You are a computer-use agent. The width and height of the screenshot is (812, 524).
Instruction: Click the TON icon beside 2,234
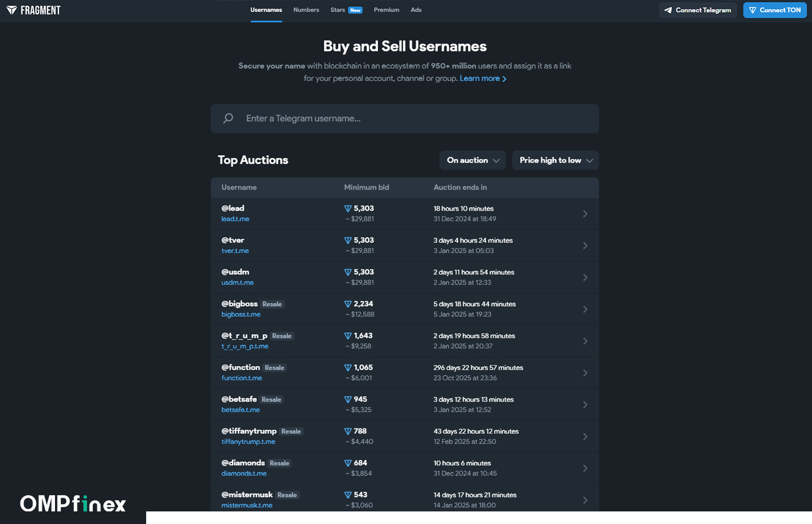348,304
